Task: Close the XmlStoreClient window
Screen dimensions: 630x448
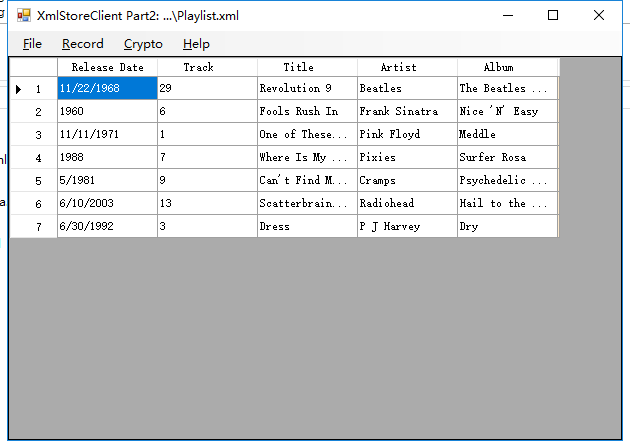Action: click(x=599, y=15)
